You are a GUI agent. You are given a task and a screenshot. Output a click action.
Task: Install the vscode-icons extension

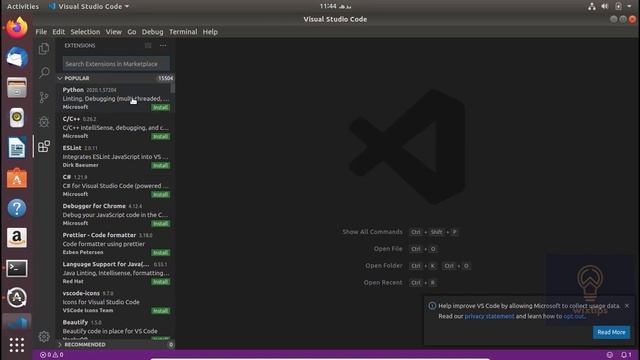(x=160, y=311)
